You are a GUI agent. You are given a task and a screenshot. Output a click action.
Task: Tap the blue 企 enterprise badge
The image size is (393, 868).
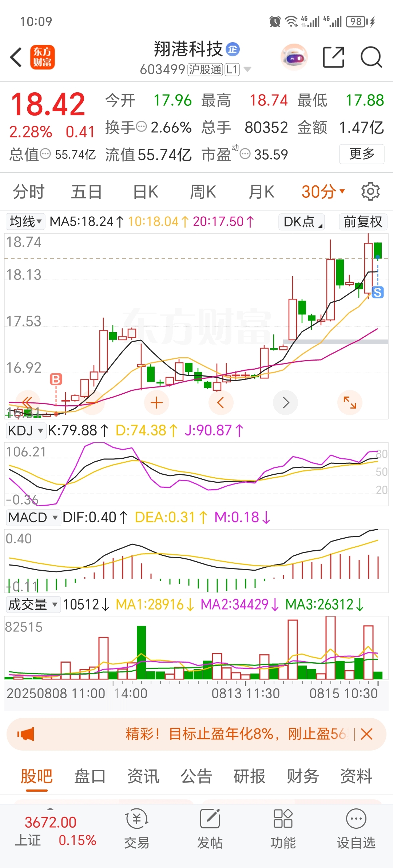click(x=233, y=49)
